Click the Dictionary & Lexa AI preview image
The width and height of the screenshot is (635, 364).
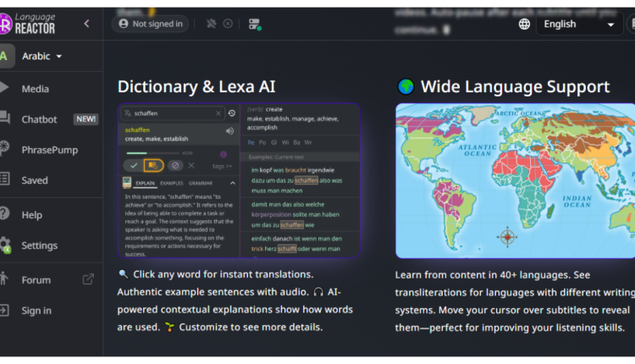(x=239, y=180)
